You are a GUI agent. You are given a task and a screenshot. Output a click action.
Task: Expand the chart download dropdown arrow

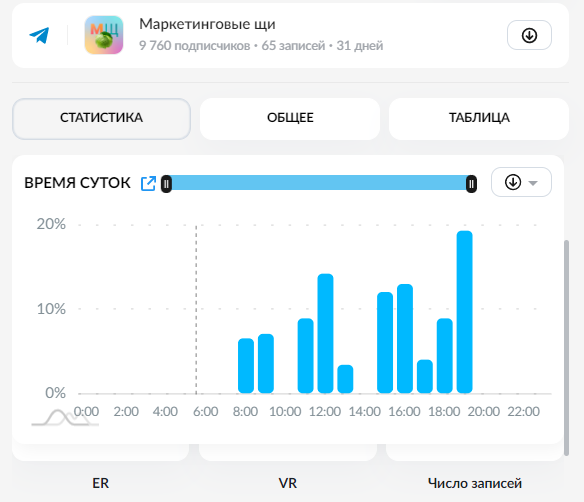pos(533,183)
